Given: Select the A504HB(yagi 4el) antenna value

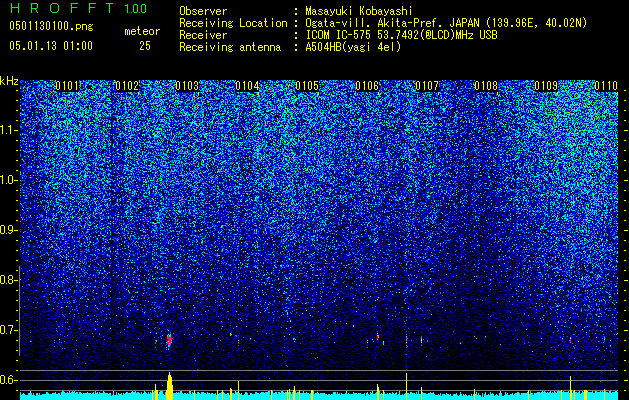Looking at the screenshot, I should tap(353, 47).
